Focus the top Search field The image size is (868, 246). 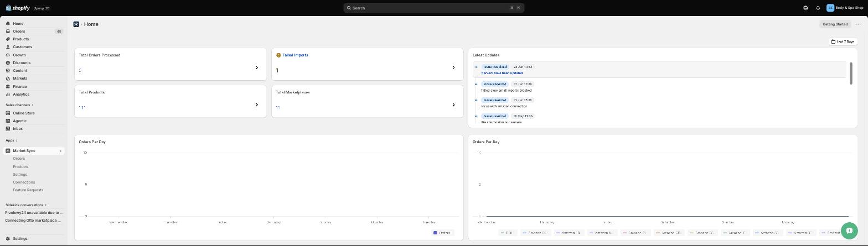click(433, 8)
